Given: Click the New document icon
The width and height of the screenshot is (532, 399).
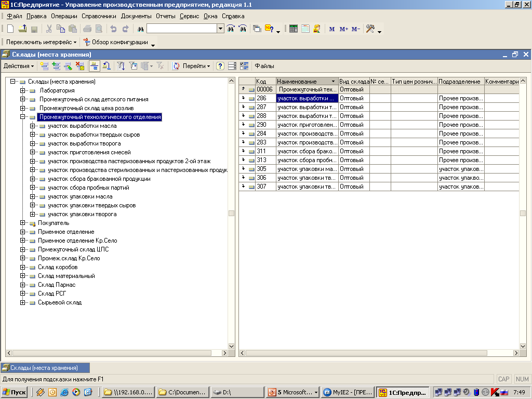Looking at the screenshot, I should point(10,29).
